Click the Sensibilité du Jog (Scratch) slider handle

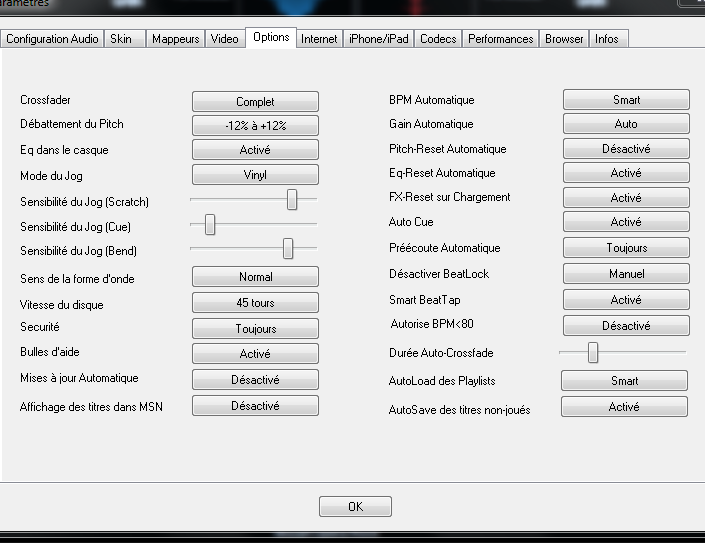[292, 200]
